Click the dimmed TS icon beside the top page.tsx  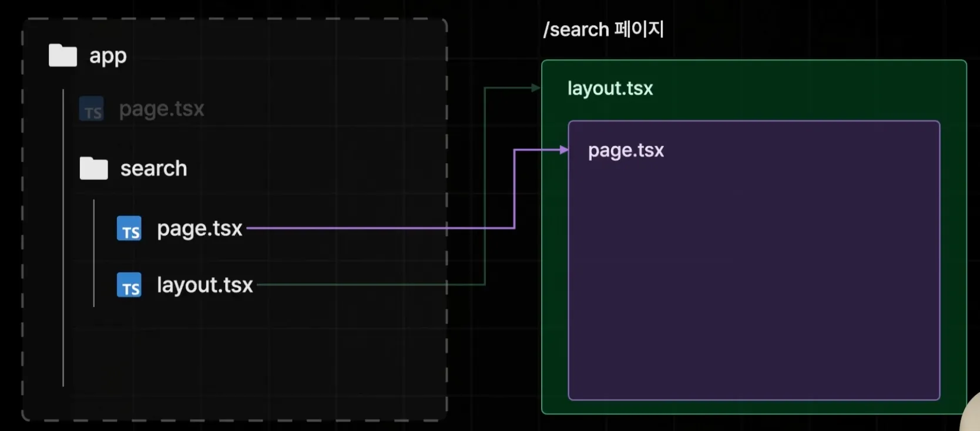[x=92, y=109]
